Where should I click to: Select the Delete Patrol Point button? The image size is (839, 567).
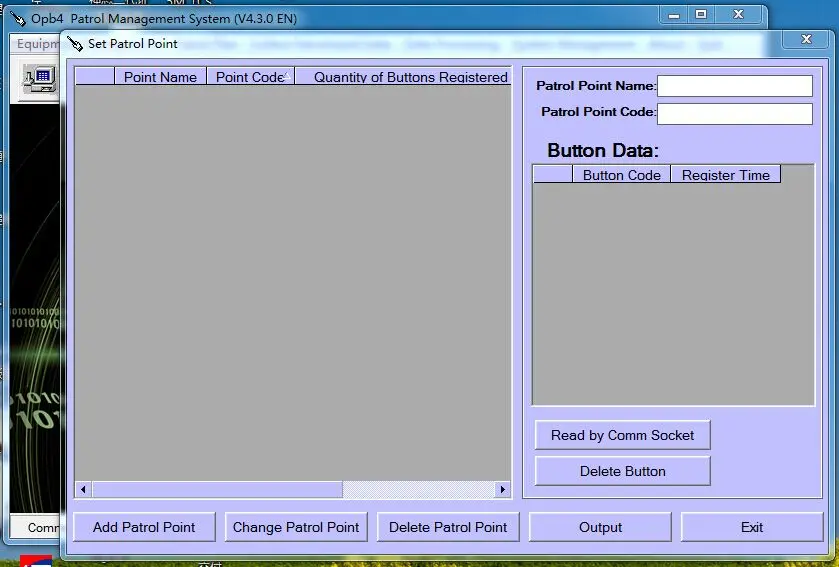pos(448,527)
